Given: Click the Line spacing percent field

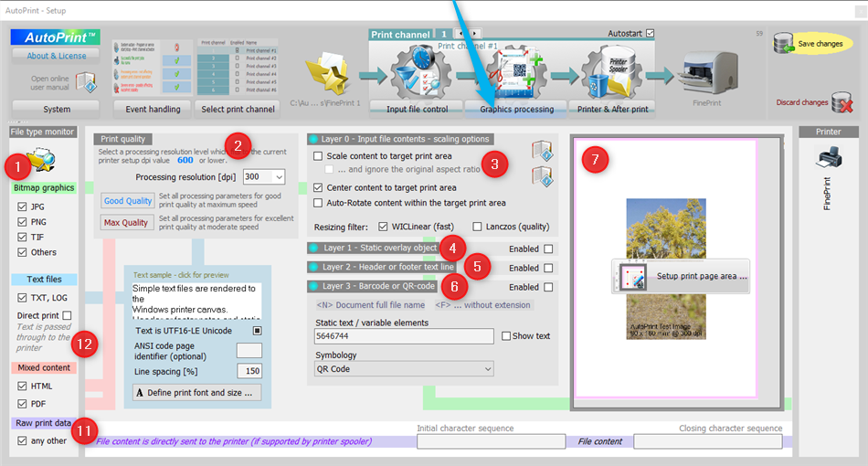Looking at the screenshot, I should [x=249, y=371].
